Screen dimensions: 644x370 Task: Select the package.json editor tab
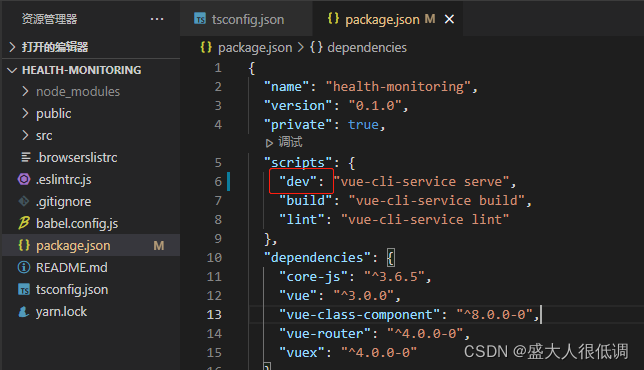(x=388, y=19)
